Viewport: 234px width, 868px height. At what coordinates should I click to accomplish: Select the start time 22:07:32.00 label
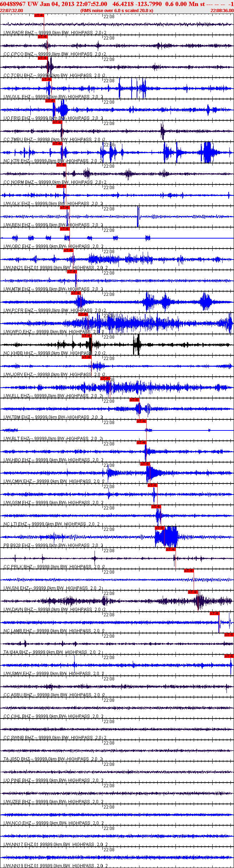coord(11,11)
